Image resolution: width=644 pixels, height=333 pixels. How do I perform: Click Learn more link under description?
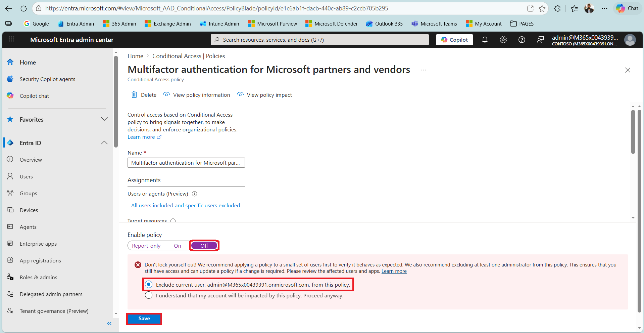pyautogui.click(x=144, y=137)
